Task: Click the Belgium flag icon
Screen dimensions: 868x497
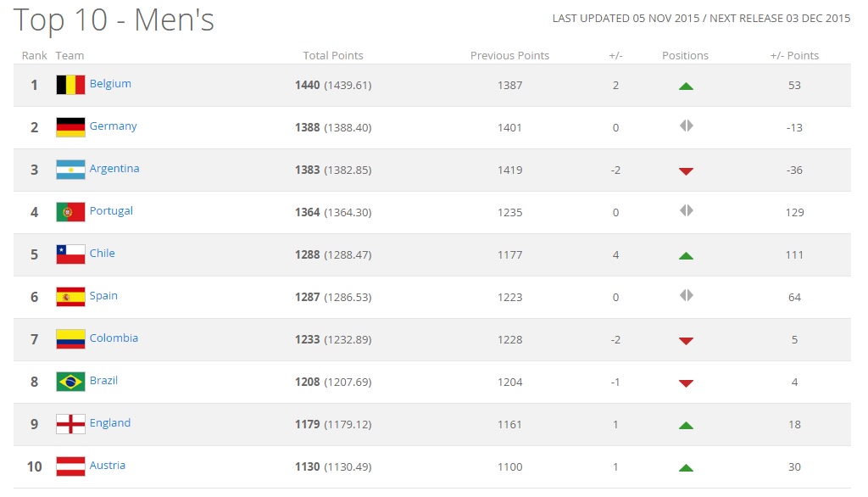Action: click(x=70, y=85)
